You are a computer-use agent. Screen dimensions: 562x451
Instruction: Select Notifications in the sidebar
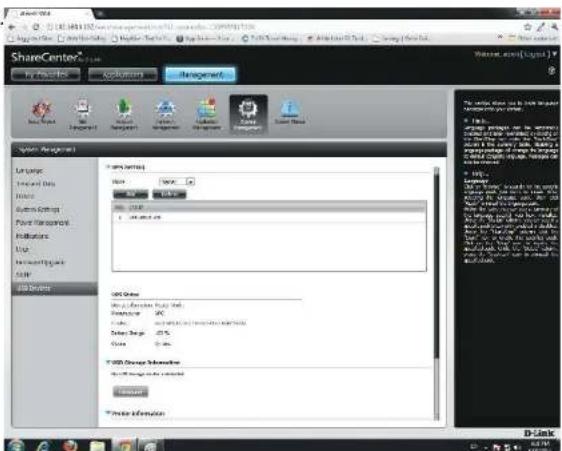(x=32, y=236)
